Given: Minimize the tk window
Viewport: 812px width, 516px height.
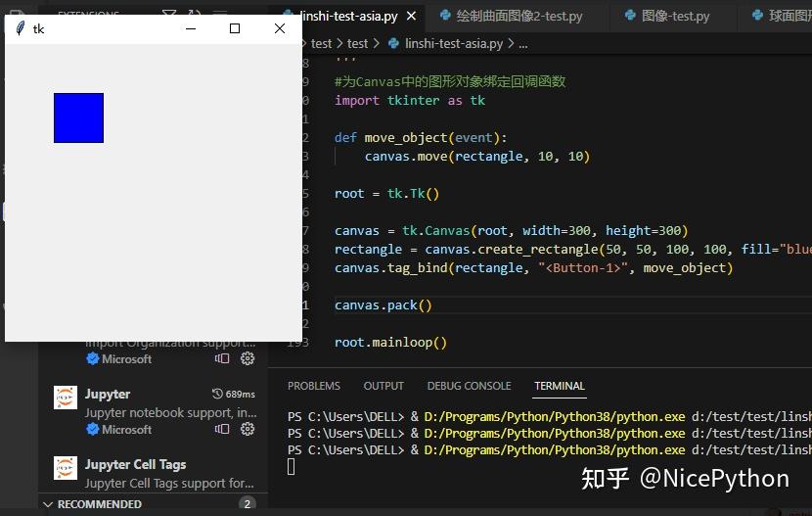Looking at the screenshot, I should 191,28.
